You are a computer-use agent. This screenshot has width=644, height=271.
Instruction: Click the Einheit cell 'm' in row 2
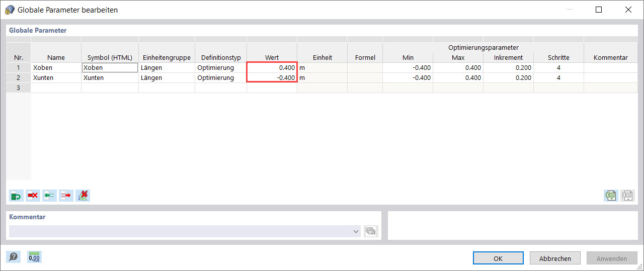click(322, 77)
